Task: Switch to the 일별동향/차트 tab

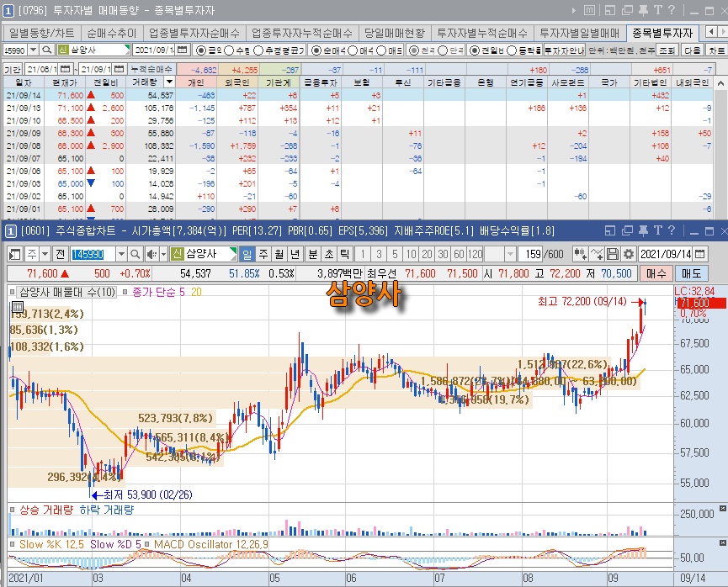Action: [x=42, y=33]
